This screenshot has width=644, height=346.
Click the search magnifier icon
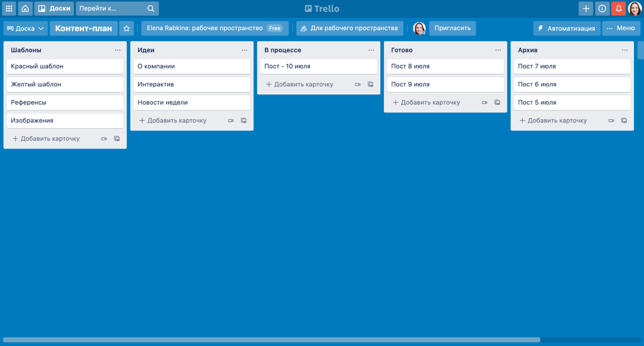[x=151, y=9]
